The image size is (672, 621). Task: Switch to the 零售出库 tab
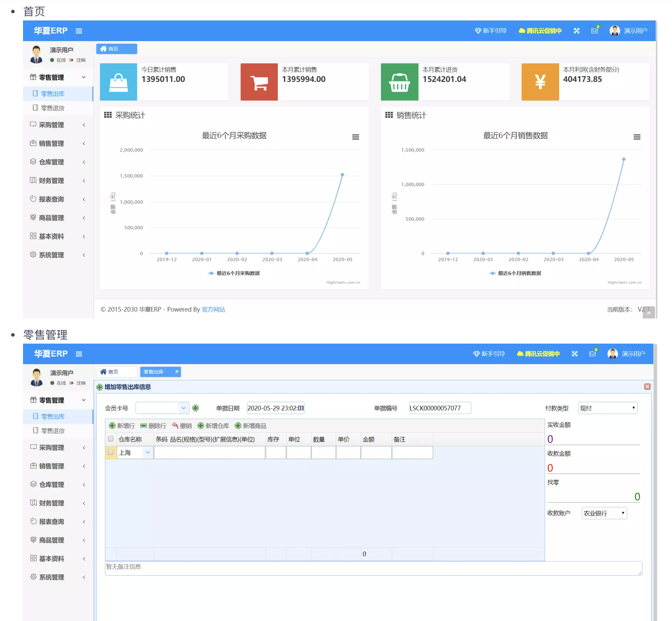(x=154, y=372)
